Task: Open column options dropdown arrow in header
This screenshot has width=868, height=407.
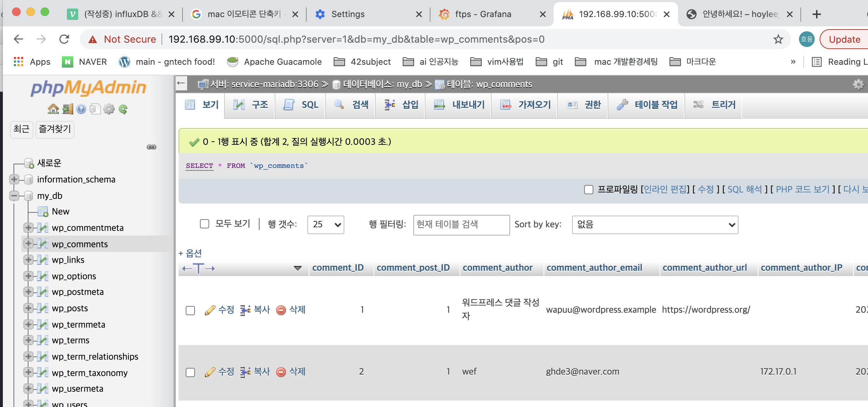Action: coord(298,268)
